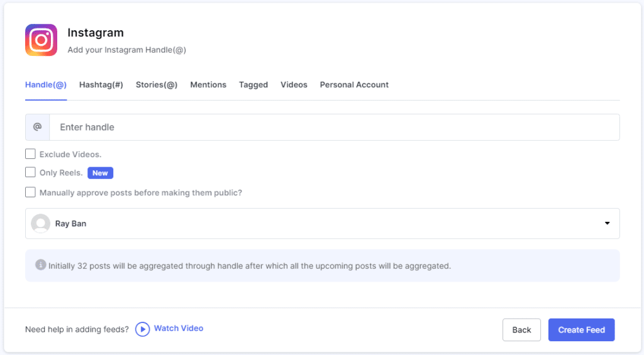Viewport: 644px width, 355px height.
Task: Click the dropdown caret arrow
Action: pos(607,224)
